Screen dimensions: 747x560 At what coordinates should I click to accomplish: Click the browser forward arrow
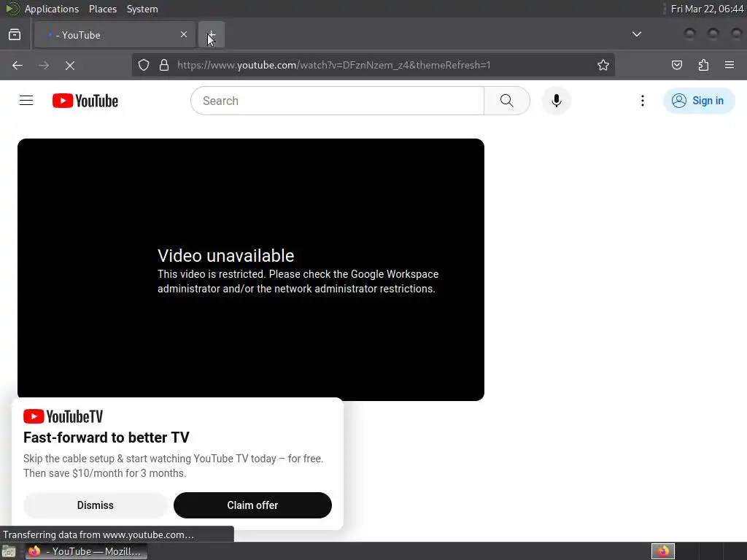point(44,65)
